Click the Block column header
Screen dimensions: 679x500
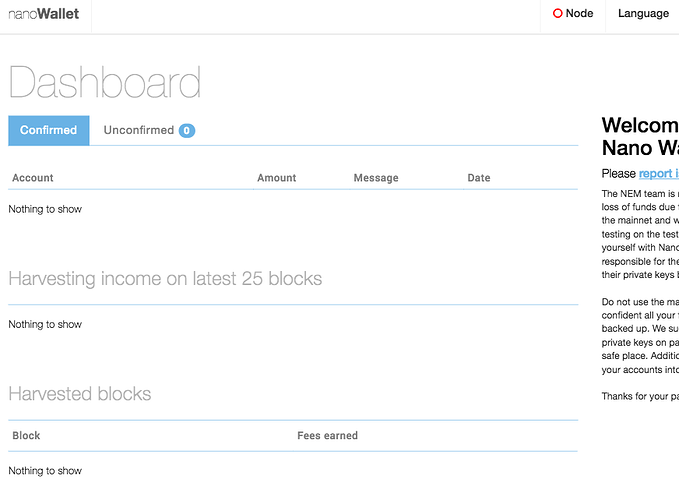point(26,435)
